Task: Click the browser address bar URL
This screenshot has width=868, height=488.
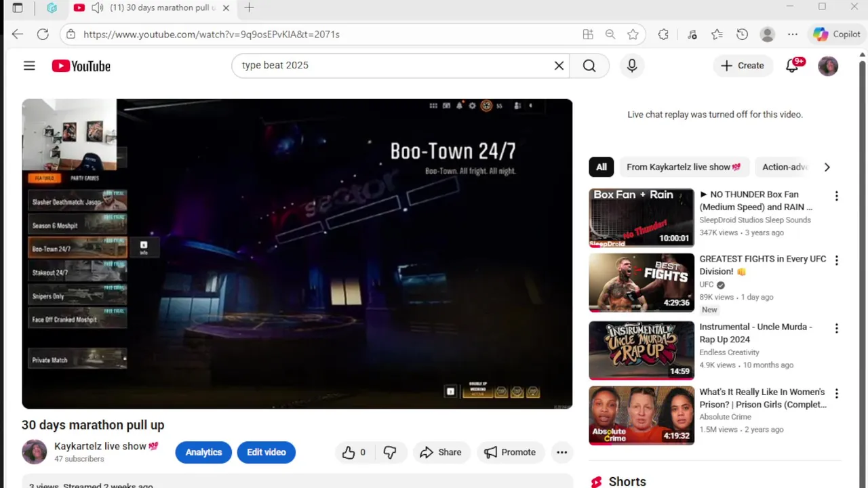Action: click(x=212, y=34)
